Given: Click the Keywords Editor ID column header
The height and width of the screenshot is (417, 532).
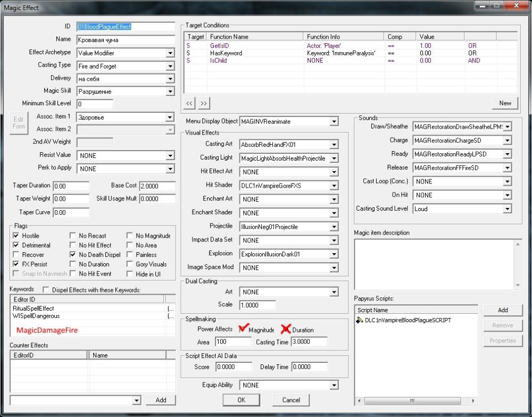Looking at the screenshot, I should 88,299.
